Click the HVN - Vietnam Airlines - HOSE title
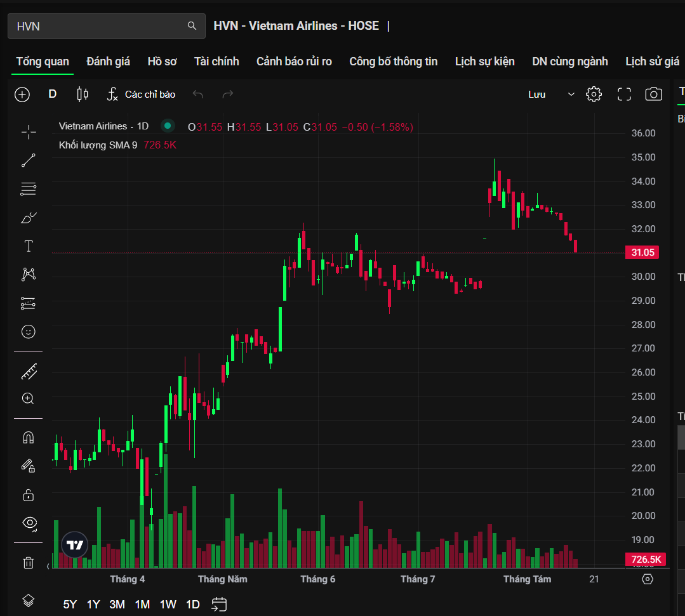This screenshot has width=685, height=616. (x=296, y=26)
